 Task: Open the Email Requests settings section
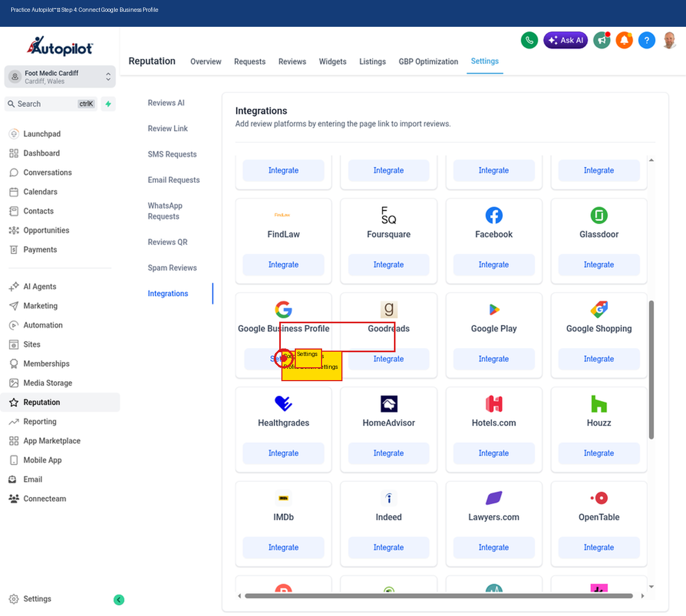[x=174, y=180]
